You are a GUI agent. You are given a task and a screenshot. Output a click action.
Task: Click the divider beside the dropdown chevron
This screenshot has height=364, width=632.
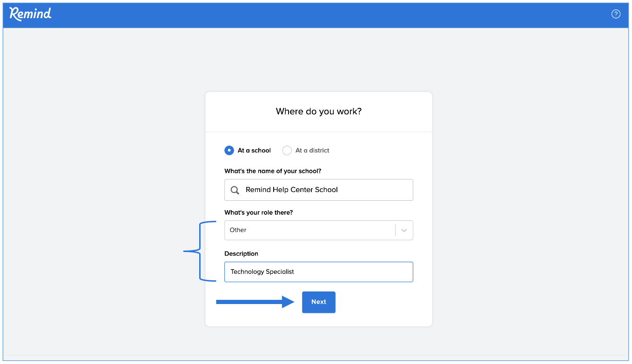[396, 230]
